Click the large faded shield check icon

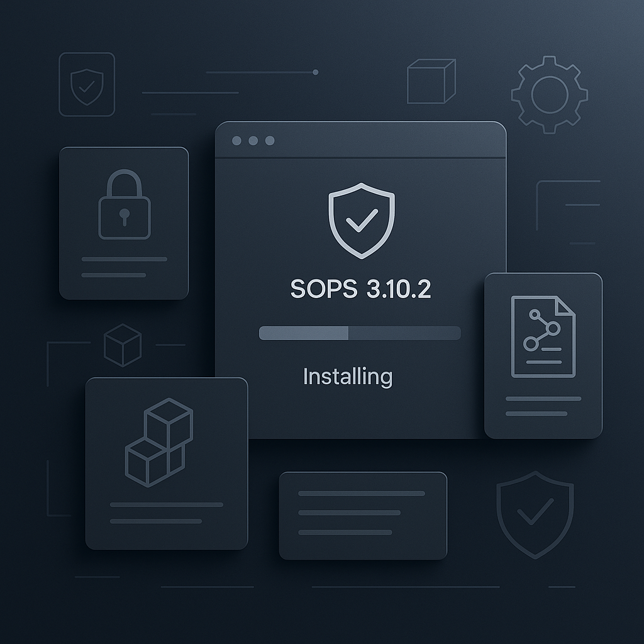click(535, 515)
